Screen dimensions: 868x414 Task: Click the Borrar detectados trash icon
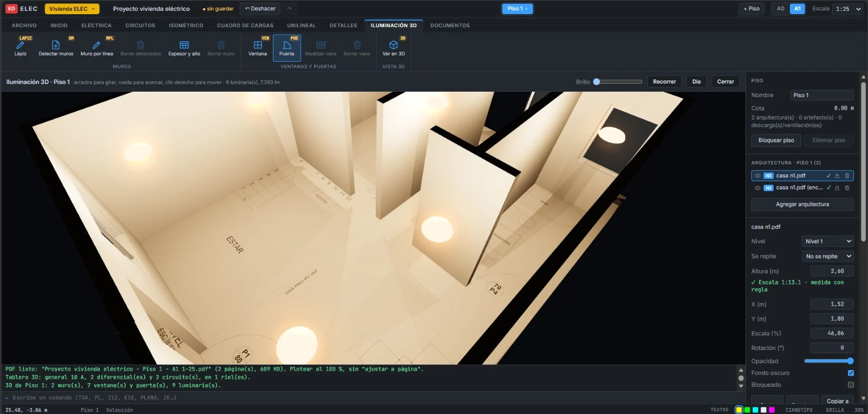tap(141, 45)
